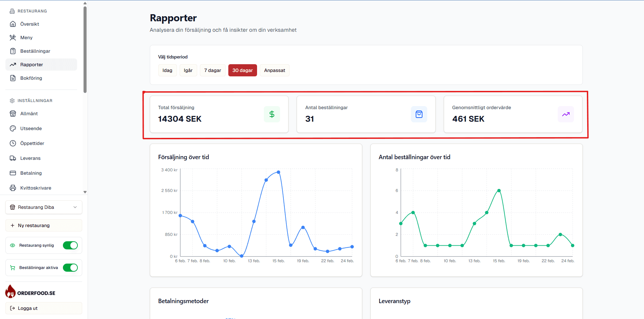Choose the Anpassat custom period option
644x319 pixels.
[x=274, y=70]
